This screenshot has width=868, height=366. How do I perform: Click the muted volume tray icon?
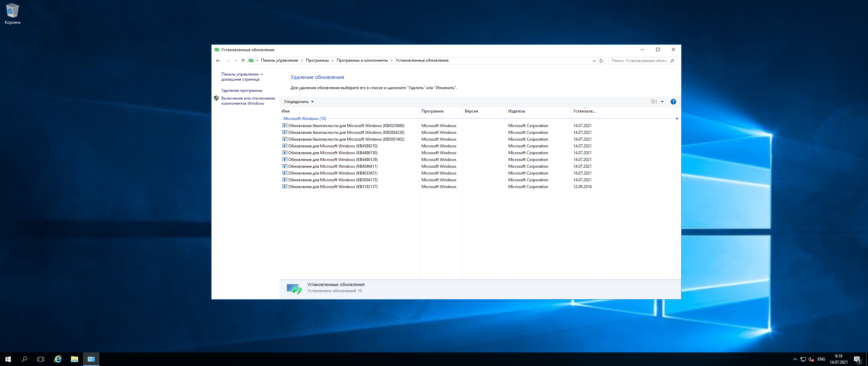coord(811,359)
